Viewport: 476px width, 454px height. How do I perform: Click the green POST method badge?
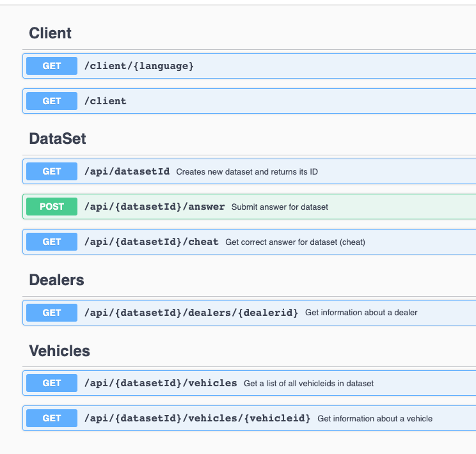[x=52, y=207]
